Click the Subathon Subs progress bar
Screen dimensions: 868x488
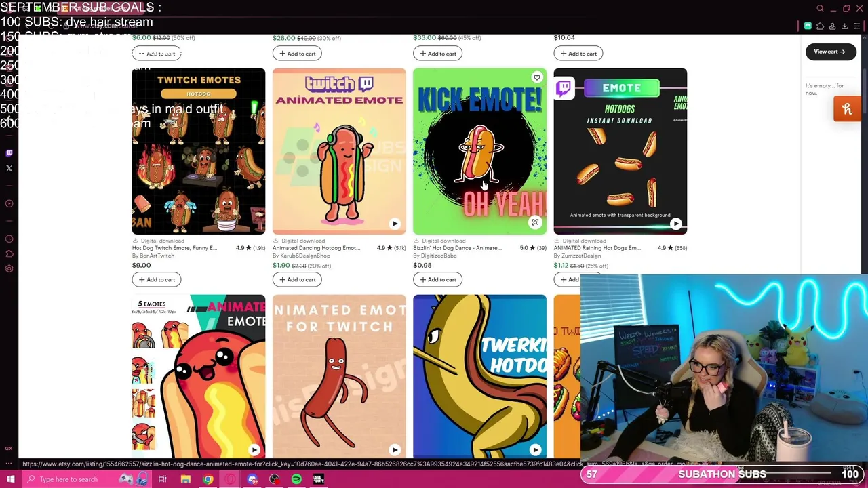point(721,474)
